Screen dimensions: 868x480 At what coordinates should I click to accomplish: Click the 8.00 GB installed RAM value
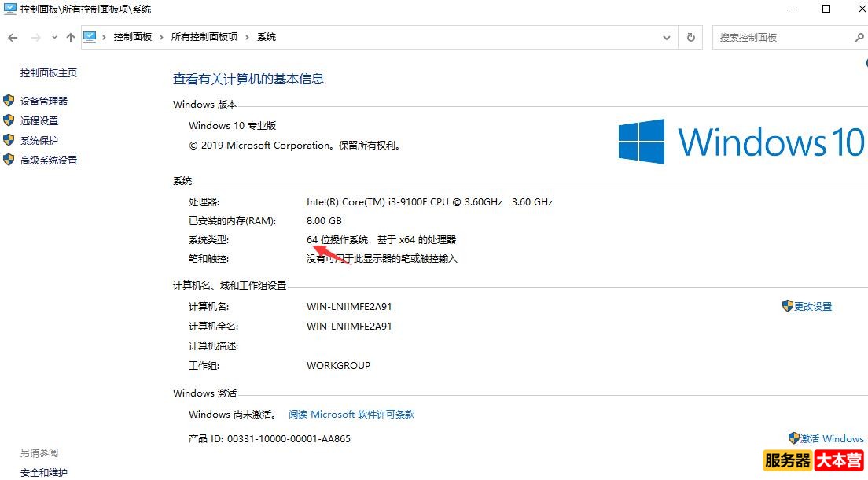click(325, 221)
